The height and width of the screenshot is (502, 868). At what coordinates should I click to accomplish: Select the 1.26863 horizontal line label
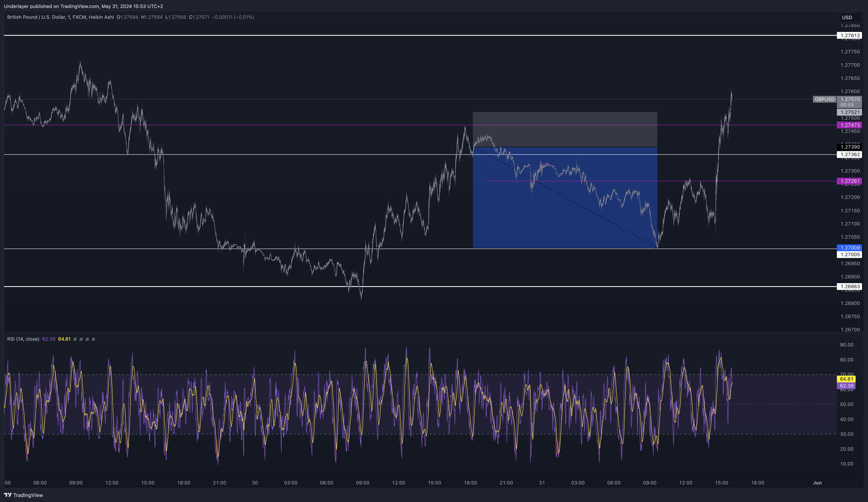(849, 287)
